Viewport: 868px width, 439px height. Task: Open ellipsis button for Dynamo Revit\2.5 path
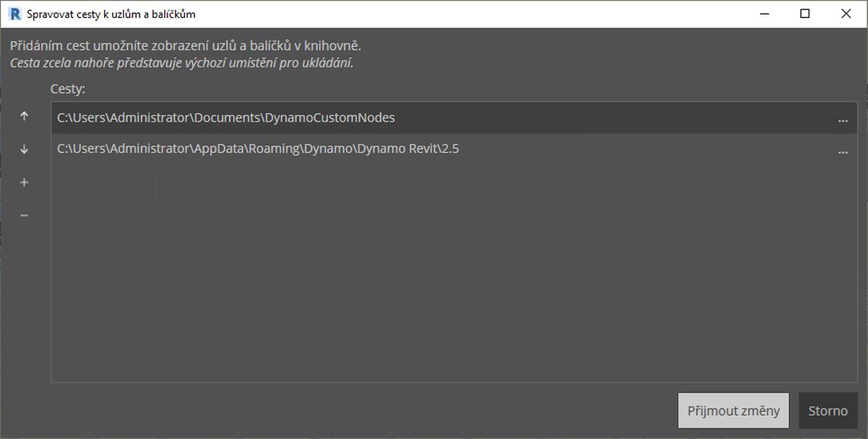click(x=843, y=150)
